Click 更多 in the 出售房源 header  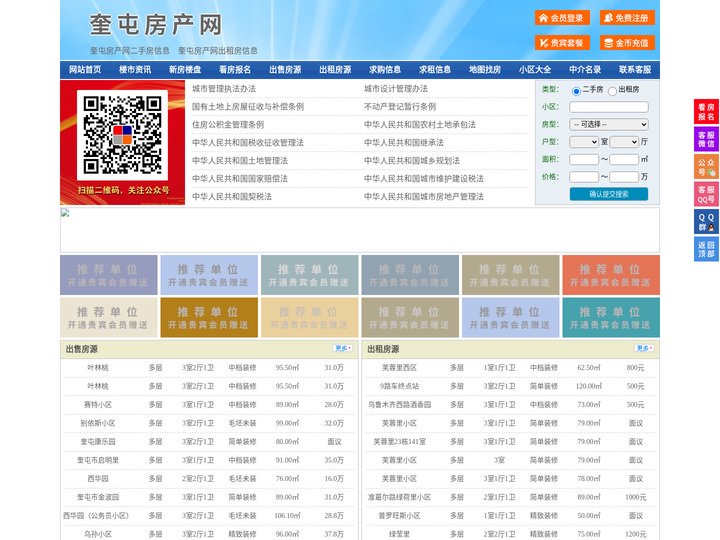coord(343,349)
